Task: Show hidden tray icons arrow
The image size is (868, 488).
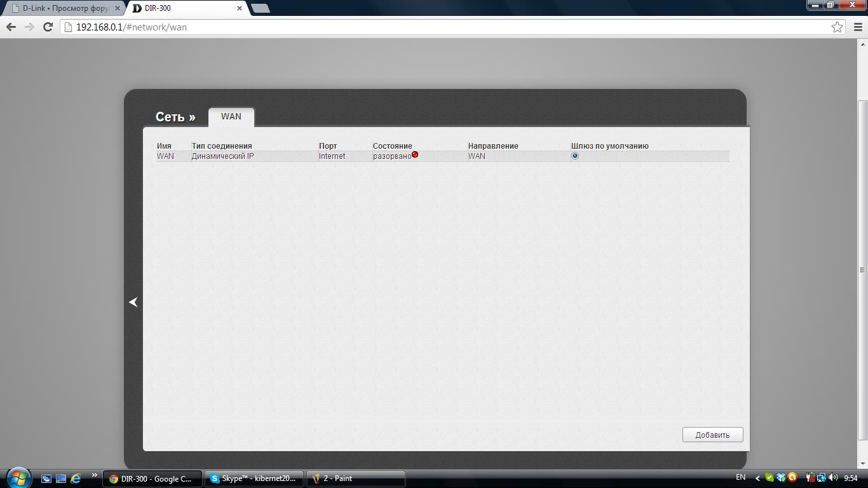Action: pyautogui.click(x=757, y=478)
